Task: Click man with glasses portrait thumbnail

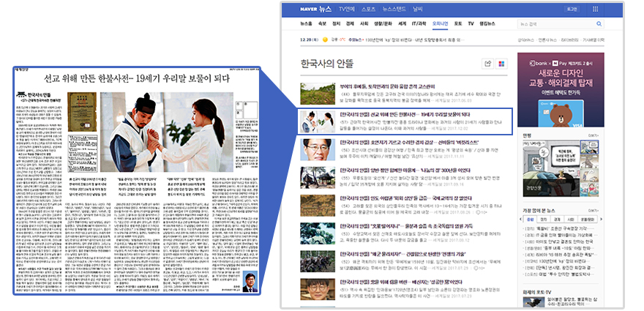Action: tap(318, 149)
